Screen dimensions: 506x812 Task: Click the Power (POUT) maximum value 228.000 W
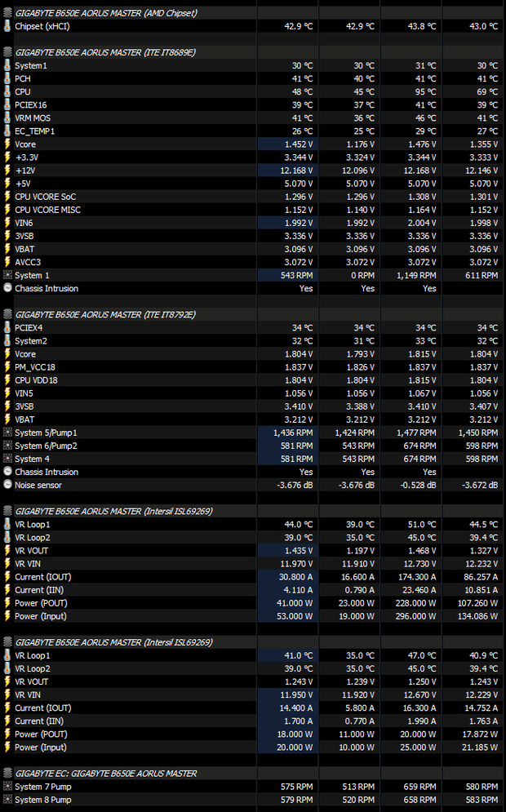click(x=417, y=603)
